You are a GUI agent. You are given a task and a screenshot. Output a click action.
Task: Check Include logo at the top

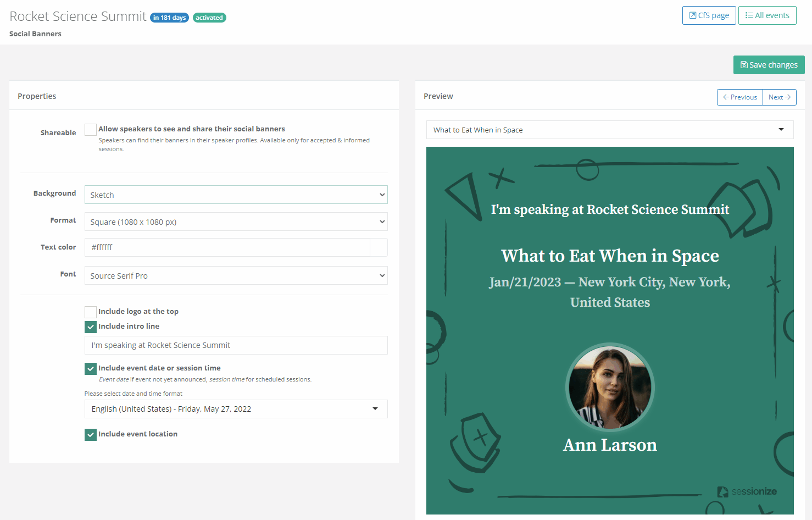91,312
